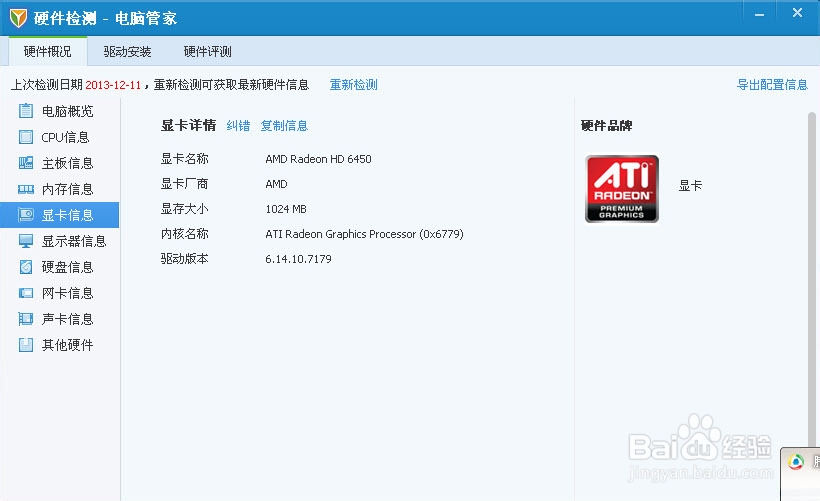Viewport: 820px width, 501px height.
Task: Click the colorful tray icon at bottom right
Action: (796, 462)
